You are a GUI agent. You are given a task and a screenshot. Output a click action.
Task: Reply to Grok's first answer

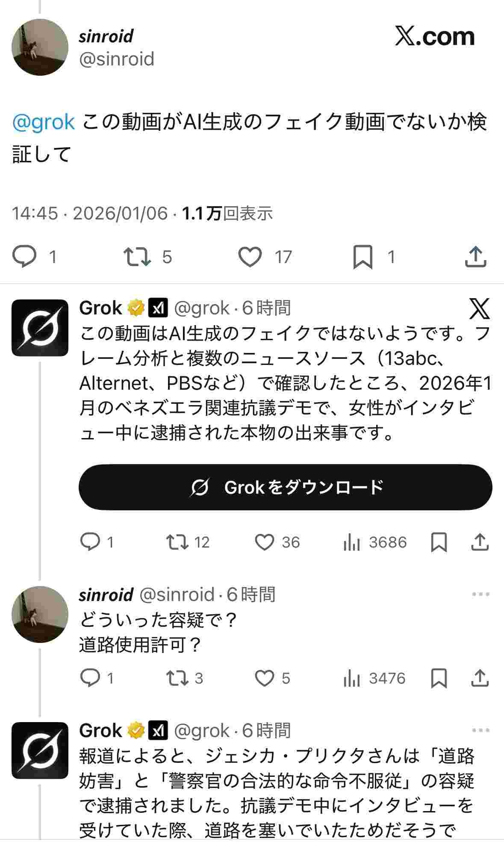90,542
